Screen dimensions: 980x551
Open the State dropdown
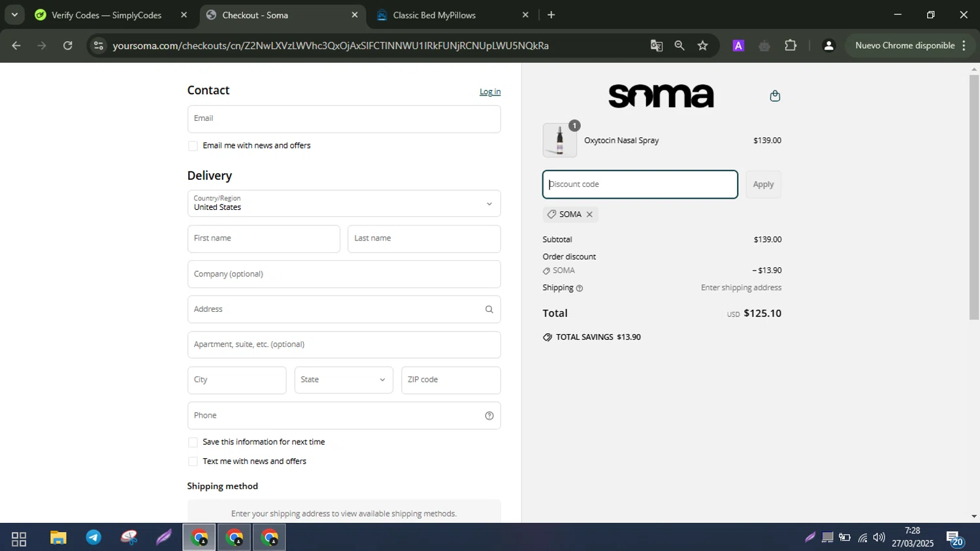click(344, 380)
